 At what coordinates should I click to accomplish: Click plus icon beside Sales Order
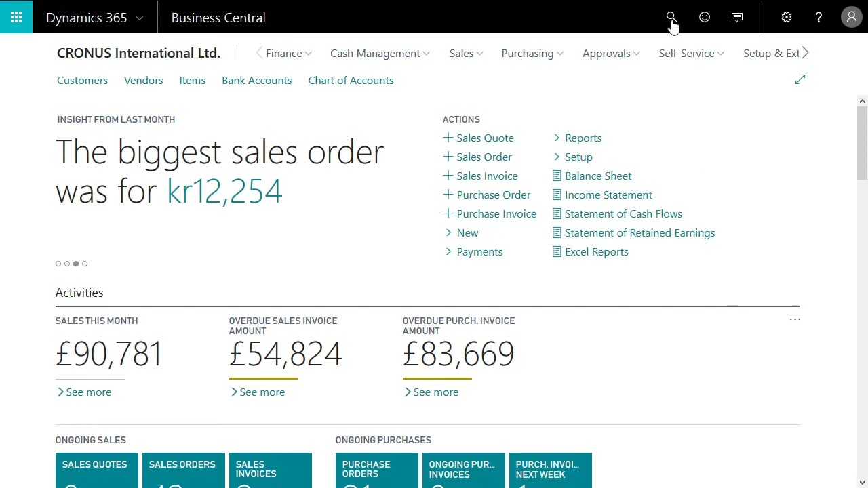pos(448,157)
